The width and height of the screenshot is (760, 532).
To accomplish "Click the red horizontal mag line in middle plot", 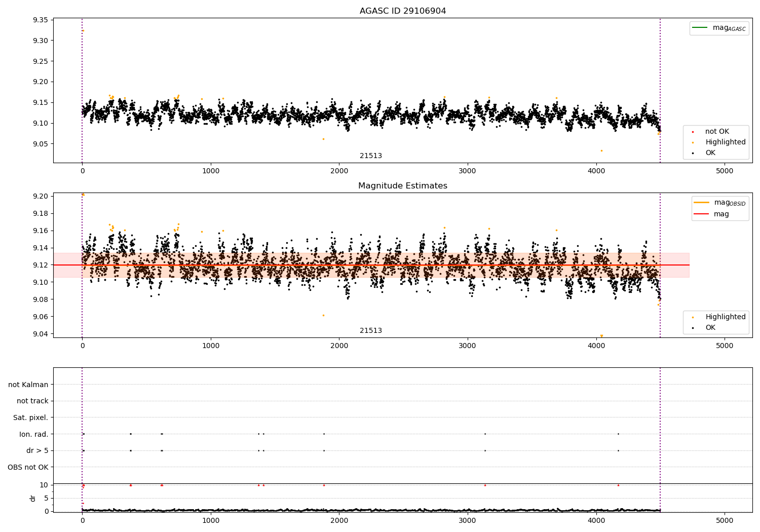I will [x=371, y=265].
